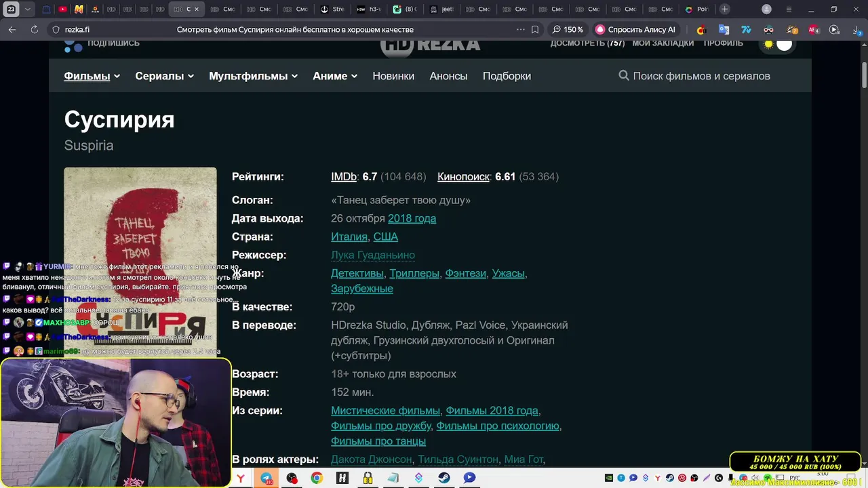Click the 2018 года link
Screen dimensions: 868x488
tap(412, 219)
